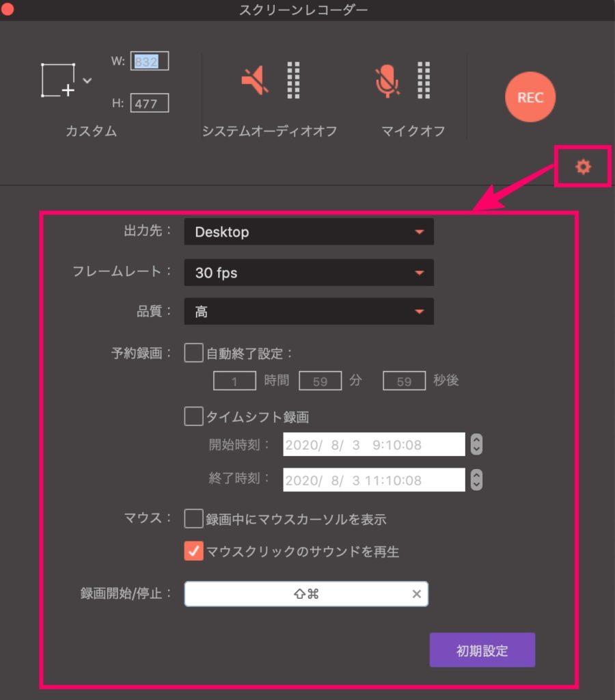Click the 分 minutes field showing 59
The width and height of the screenshot is (615, 700).
pos(320,381)
